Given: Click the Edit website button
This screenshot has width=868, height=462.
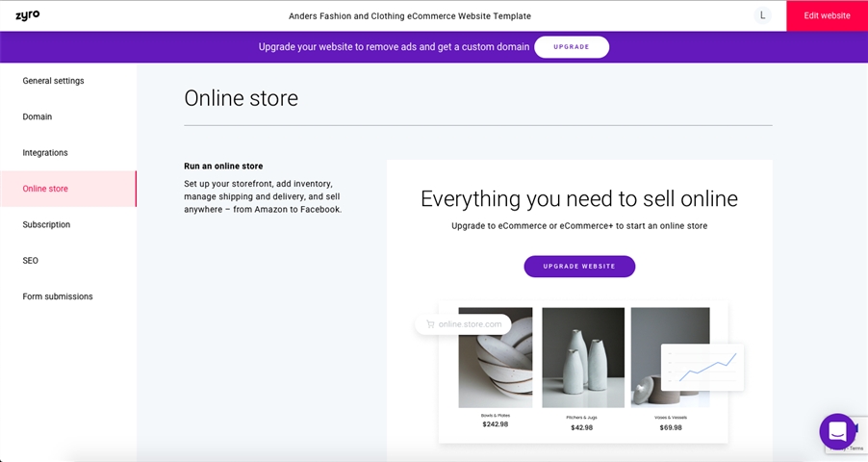Looking at the screenshot, I should pos(827,15).
